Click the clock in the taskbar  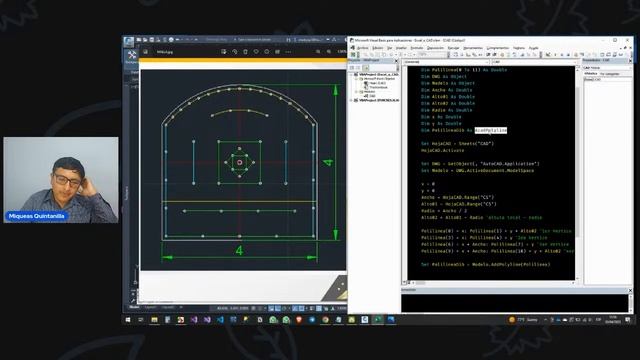tap(613, 320)
